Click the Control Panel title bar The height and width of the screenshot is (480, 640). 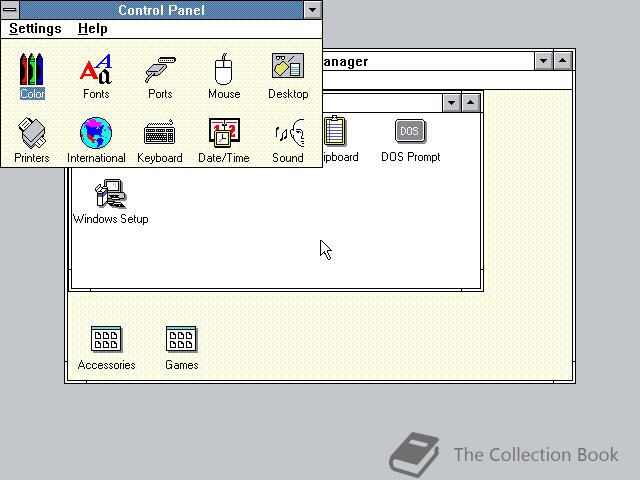coord(161,10)
